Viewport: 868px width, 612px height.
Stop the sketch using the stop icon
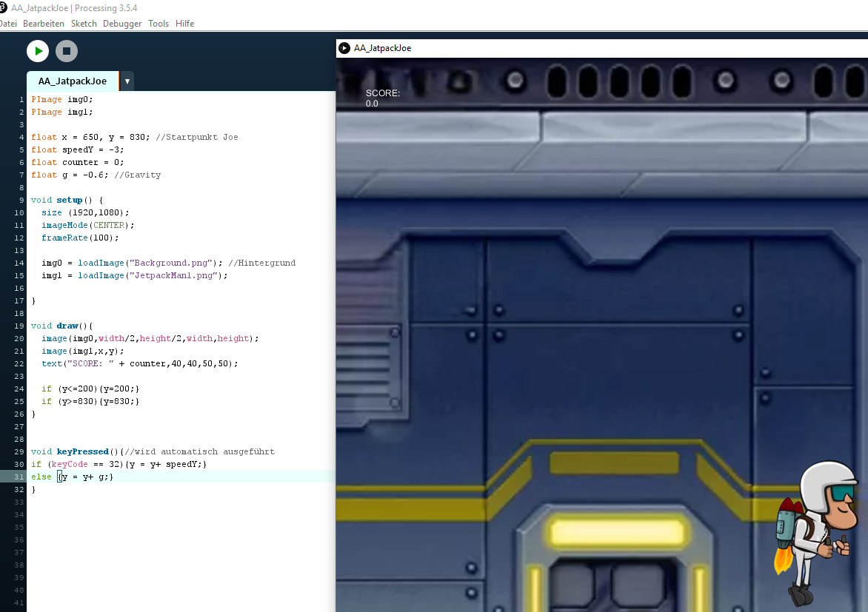point(66,50)
